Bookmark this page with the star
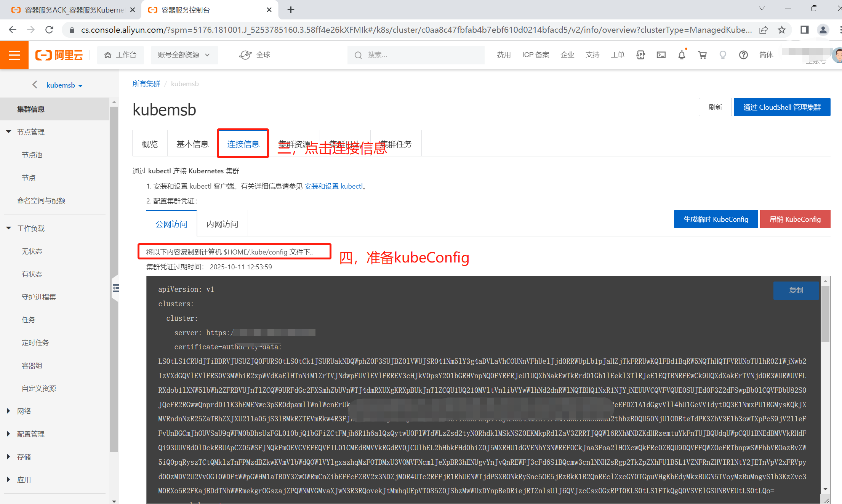The width and height of the screenshot is (842, 504). point(782,30)
